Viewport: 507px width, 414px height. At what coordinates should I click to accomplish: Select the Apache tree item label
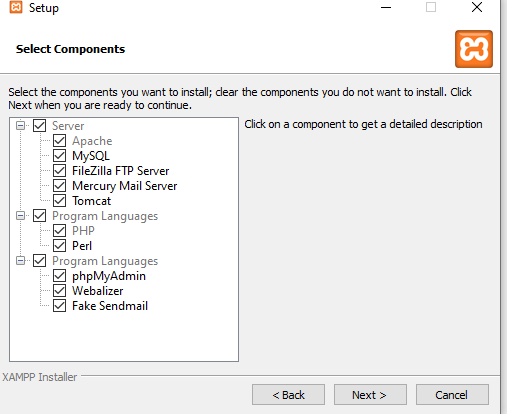(92, 141)
